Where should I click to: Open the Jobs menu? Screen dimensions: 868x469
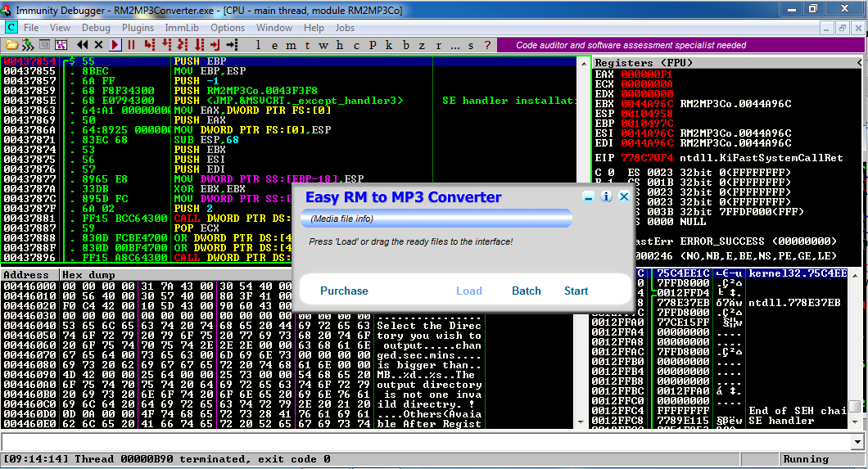pyautogui.click(x=345, y=28)
